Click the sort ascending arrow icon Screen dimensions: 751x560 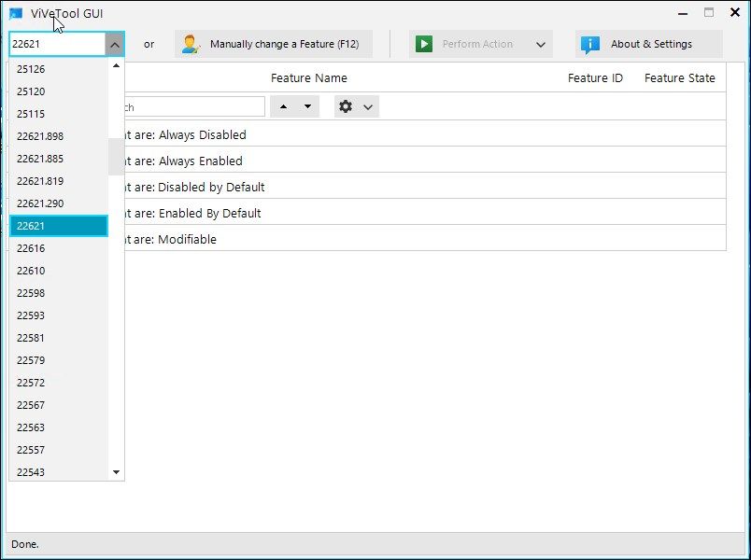tap(283, 105)
